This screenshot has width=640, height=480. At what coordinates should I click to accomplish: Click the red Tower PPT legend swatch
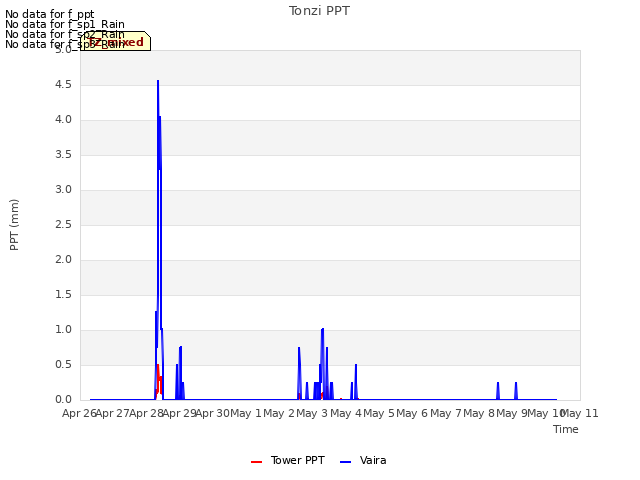(256, 462)
